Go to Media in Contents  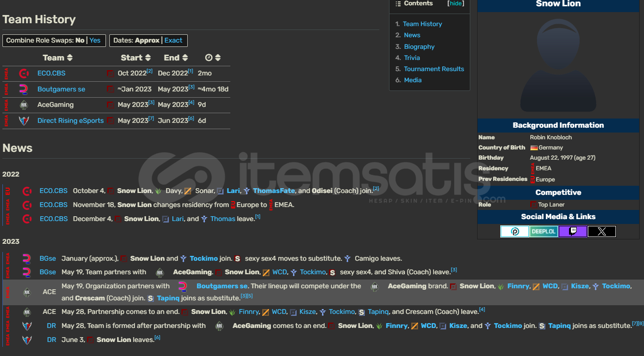coord(413,80)
